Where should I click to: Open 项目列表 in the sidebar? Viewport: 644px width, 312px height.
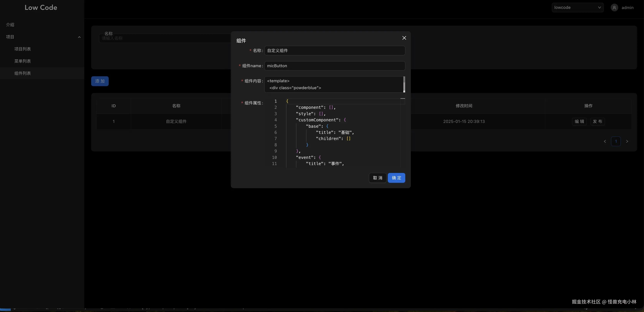click(23, 49)
